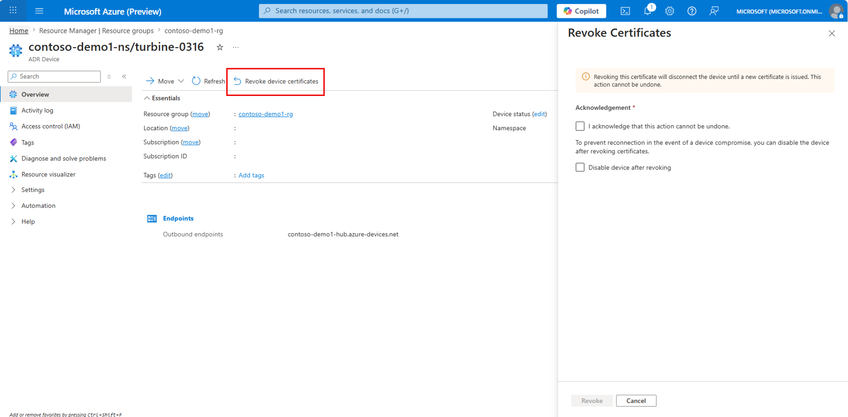The image size is (848, 417).
Task: Click the purple Tags icon in sidebar
Action: tap(14, 142)
